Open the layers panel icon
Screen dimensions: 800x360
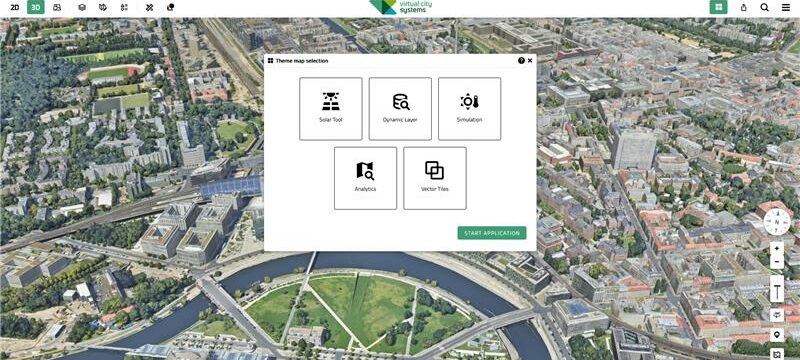coord(82,7)
